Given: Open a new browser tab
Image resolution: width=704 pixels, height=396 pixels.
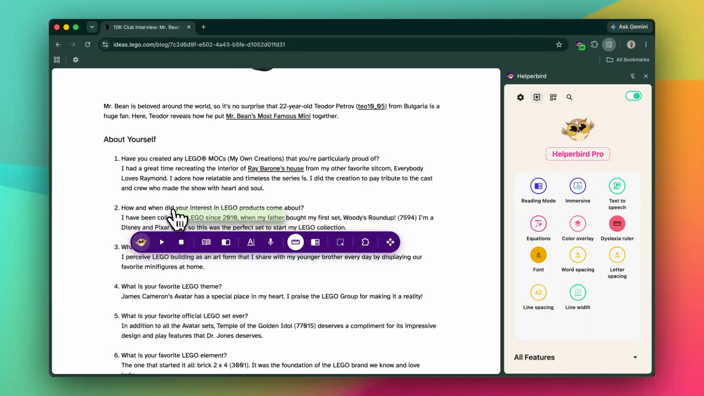Looking at the screenshot, I should (x=203, y=27).
